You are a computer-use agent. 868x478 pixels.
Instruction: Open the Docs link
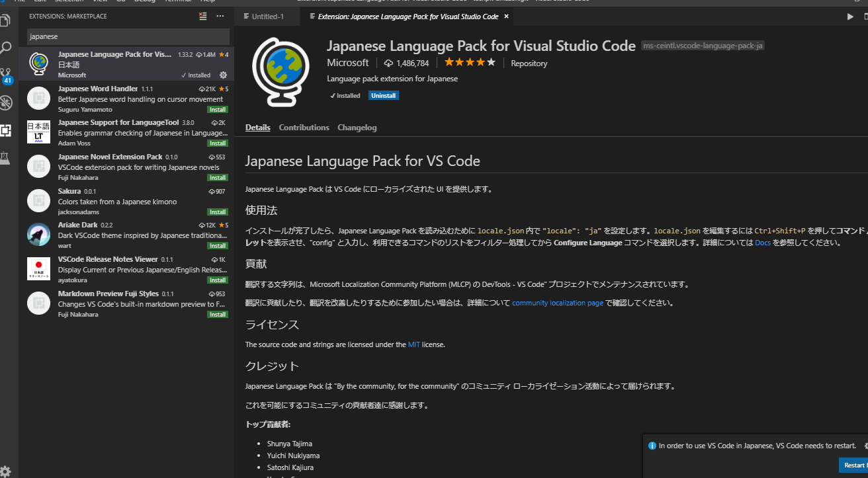click(x=763, y=243)
